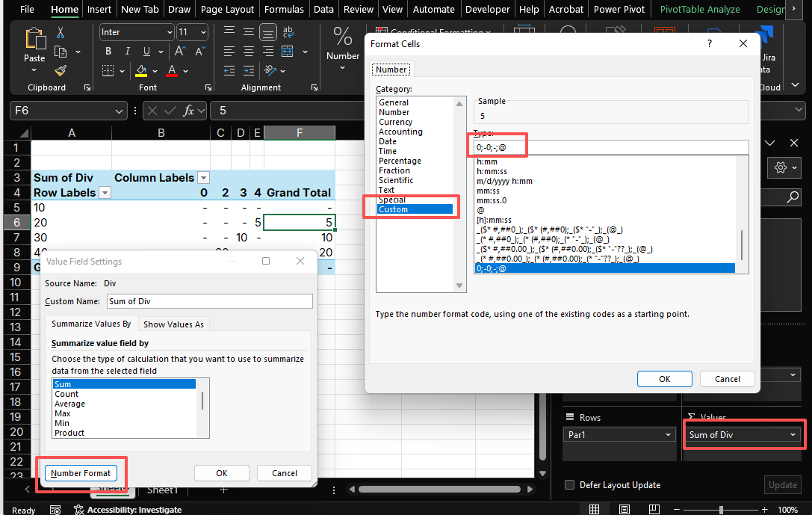Enable Defer Layout Update
This screenshot has height=515, width=812.
click(569, 484)
